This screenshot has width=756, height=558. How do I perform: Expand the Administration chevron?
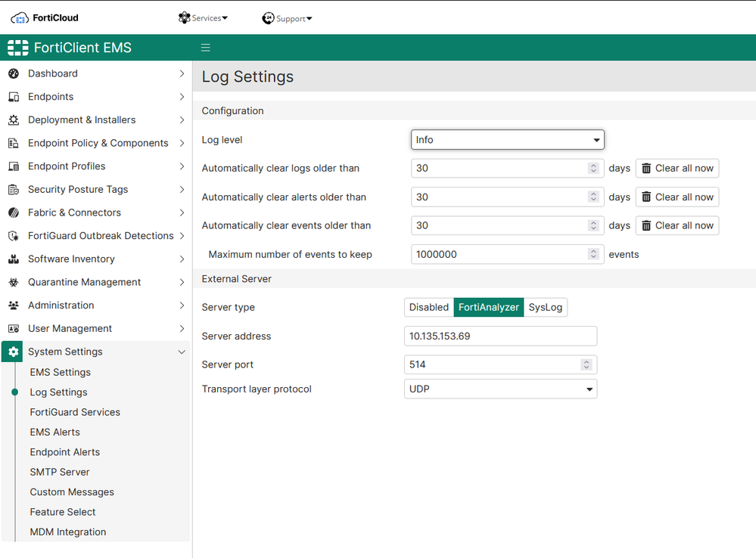tap(182, 305)
